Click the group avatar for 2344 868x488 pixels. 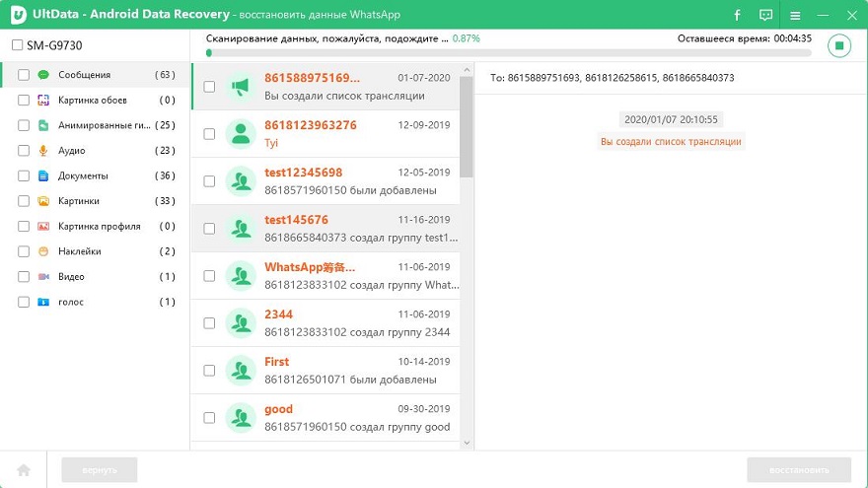(241, 323)
